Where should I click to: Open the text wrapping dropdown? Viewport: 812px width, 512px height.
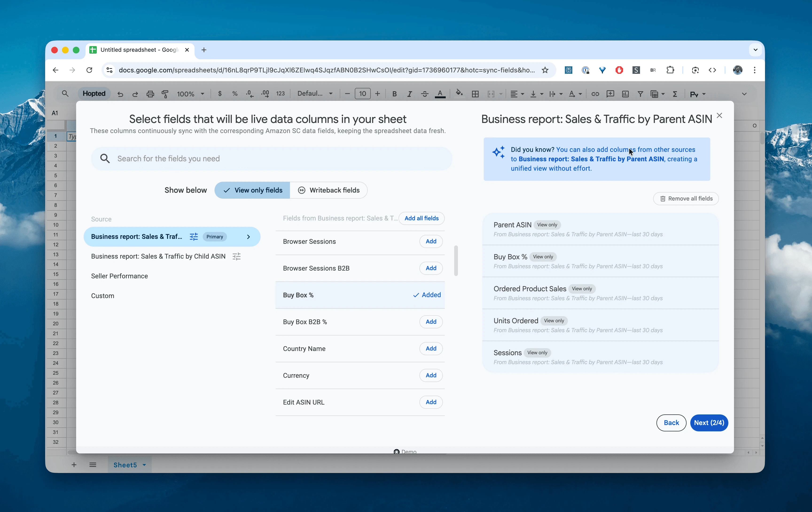556,94
